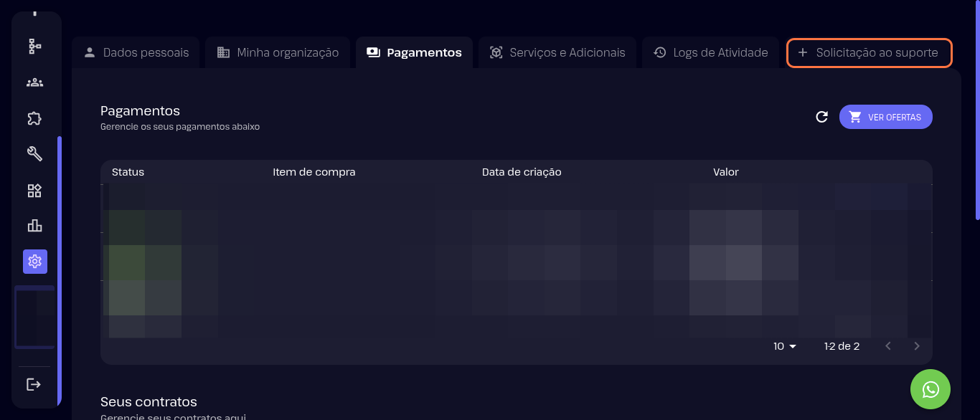Open the puzzle piece integrations icon
The height and width of the screenshot is (420, 980).
coord(34,118)
